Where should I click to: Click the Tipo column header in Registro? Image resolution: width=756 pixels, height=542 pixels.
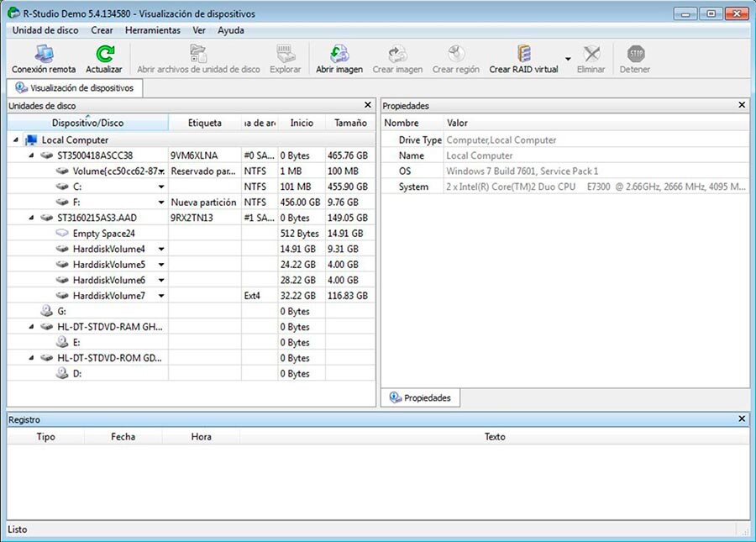point(46,437)
